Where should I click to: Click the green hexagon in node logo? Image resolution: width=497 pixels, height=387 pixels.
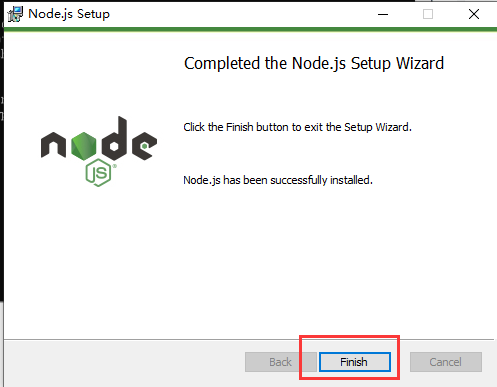84,146
